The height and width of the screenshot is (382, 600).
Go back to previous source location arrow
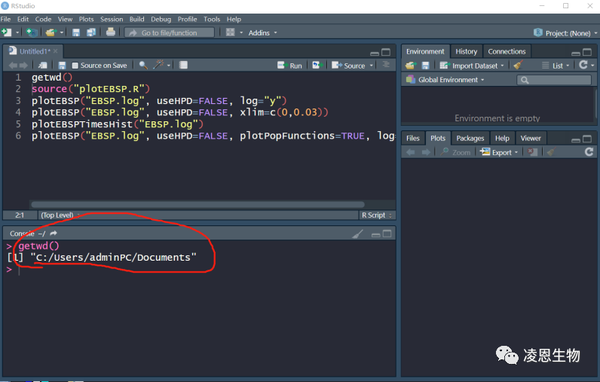tap(13, 65)
